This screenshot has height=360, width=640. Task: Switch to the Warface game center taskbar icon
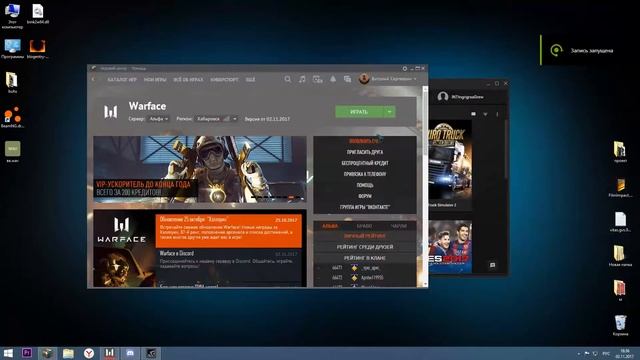coord(109,353)
